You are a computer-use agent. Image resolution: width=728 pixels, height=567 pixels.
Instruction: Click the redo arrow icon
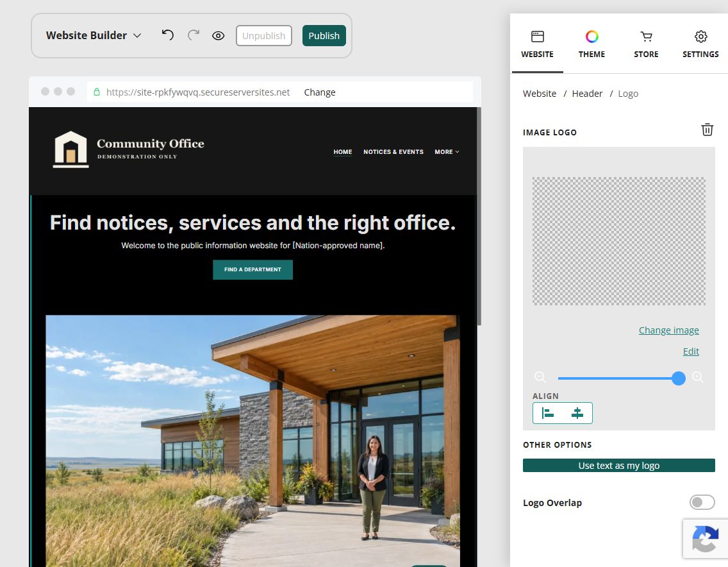tap(193, 35)
